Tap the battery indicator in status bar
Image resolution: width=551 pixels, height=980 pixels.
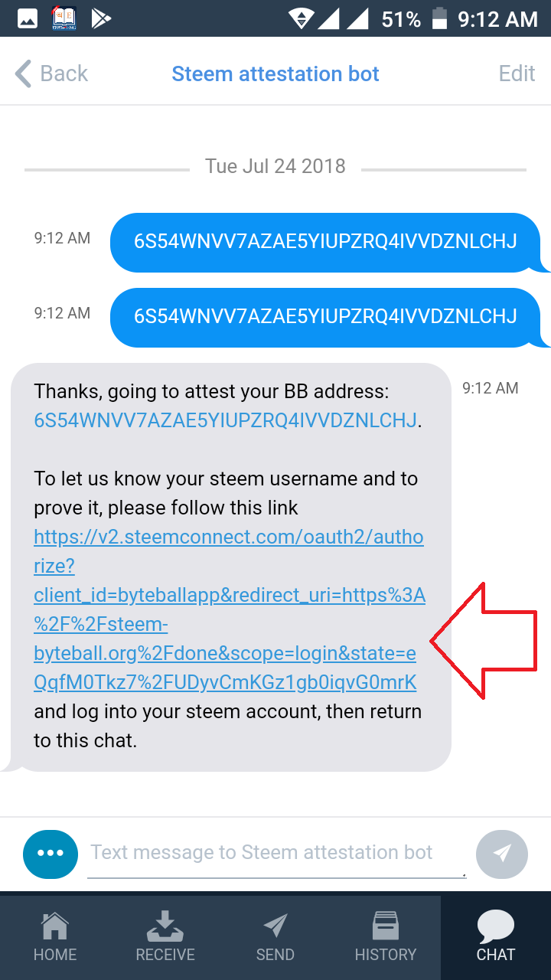click(439, 18)
